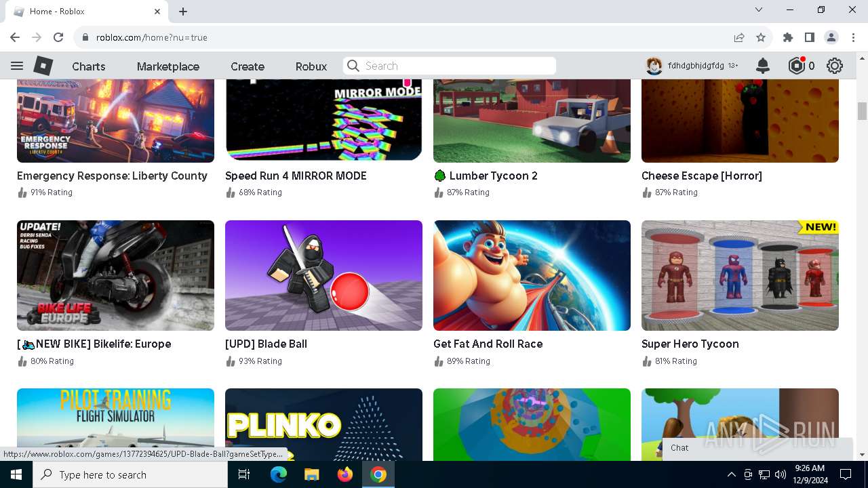Click the Super Hero Tycoon thumbnail
Screen dimensions: 868x488
pos(740,275)
